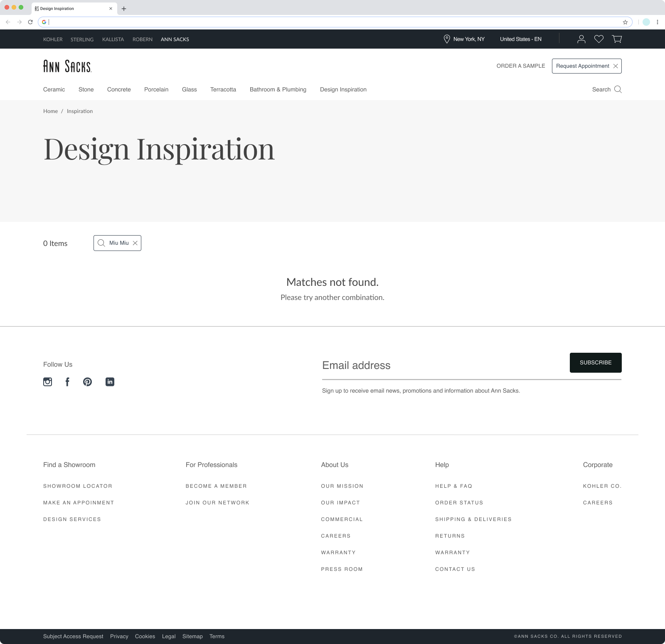Switch to the KALLISTA brand site
This screenshot has width=665, height=644.
tap(113, 39)
